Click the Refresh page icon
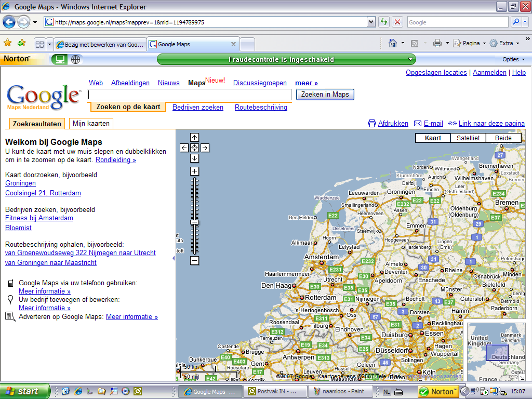532x399 pixels. pyautogui.click(x=384, y=22)
